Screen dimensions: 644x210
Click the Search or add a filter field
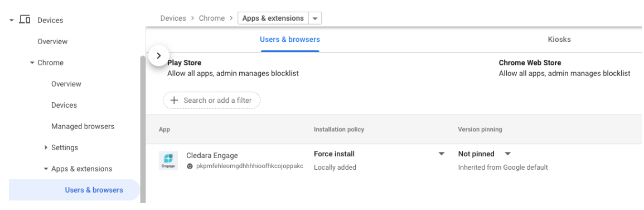(211, 100)
